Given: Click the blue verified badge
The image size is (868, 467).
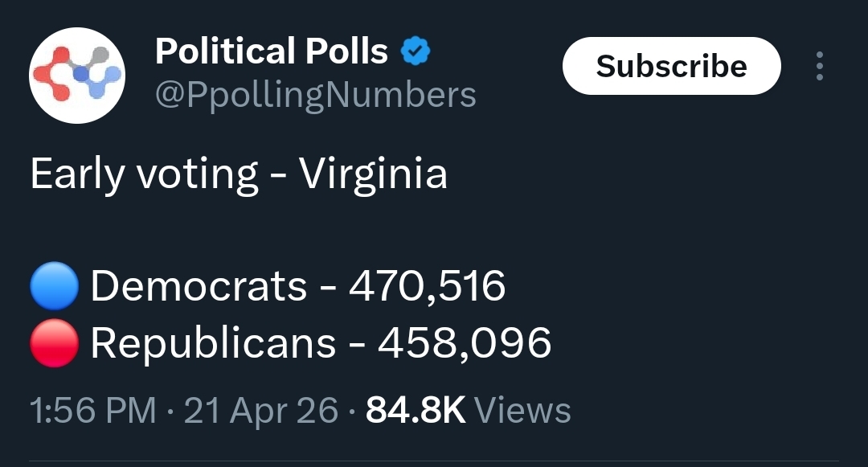Looking at the screenshot, I should click(416, 52).
